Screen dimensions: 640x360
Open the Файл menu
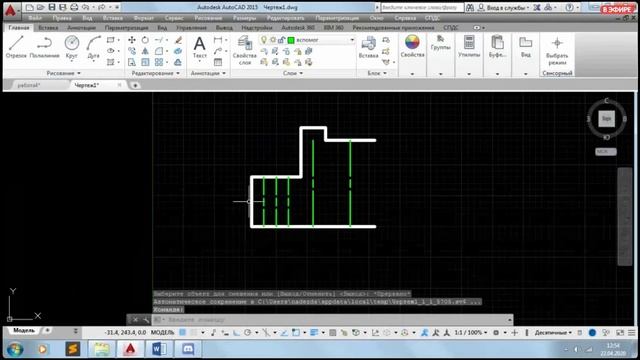[x=35, y=18]
